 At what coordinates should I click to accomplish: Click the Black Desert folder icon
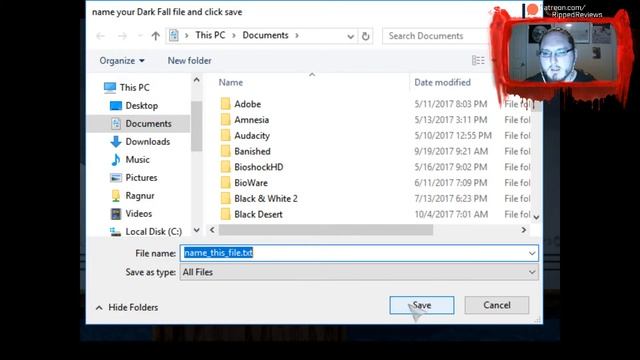[225, 214]
